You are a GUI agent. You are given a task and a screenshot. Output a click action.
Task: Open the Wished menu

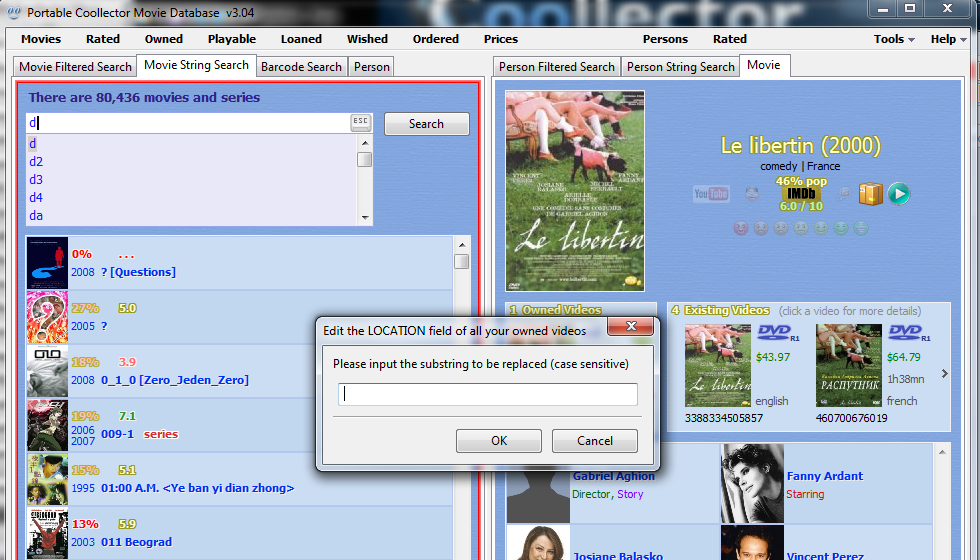click(x=368, y=39)
